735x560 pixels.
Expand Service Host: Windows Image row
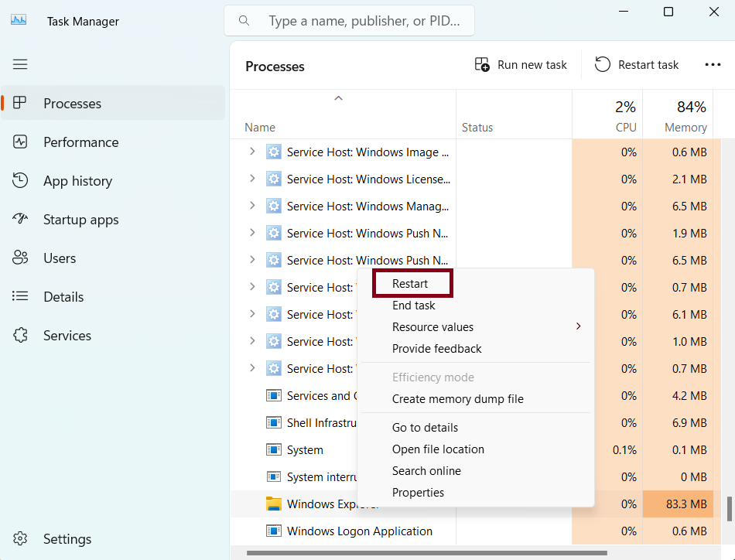[x=252, y=152]
